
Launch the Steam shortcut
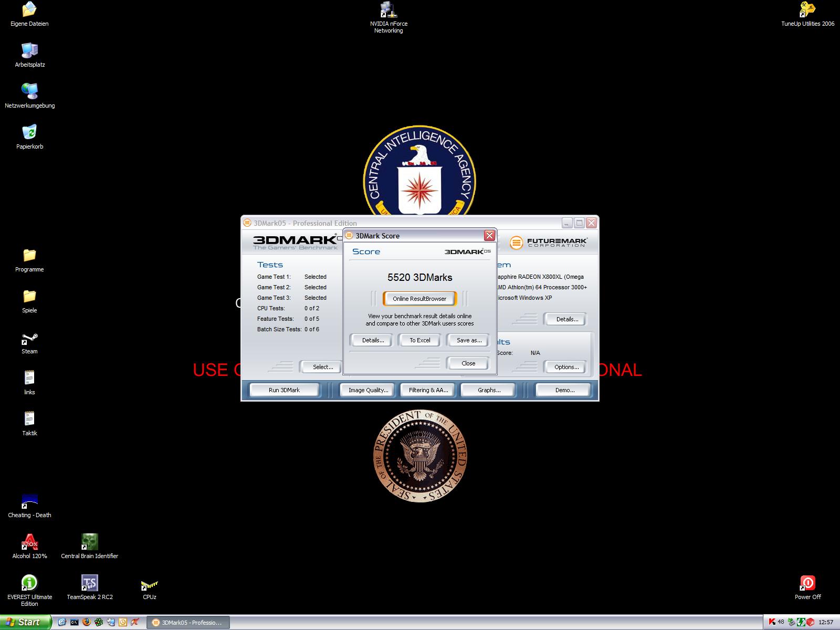[x=29, y=342]
